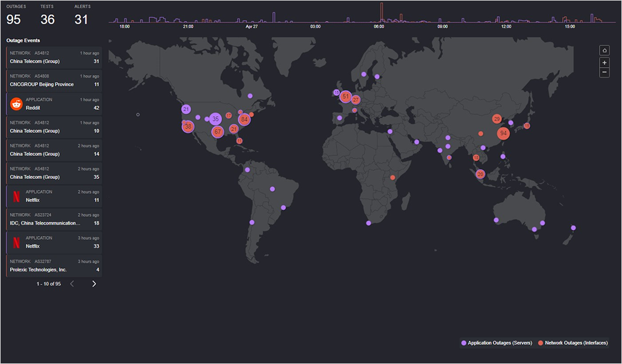The height and width of the screenshot is (364, 622).
Task: Expand the cluster marker labeled 51 in Europe
Action: click(x=345, y=97)
